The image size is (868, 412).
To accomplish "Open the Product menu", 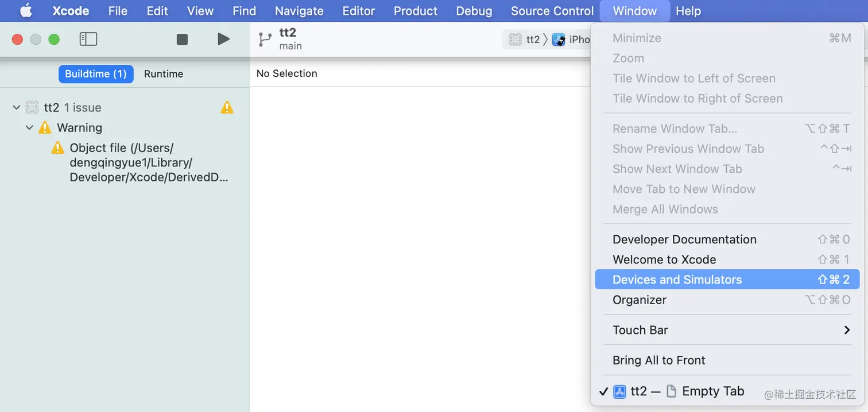I will pos(416,11).
